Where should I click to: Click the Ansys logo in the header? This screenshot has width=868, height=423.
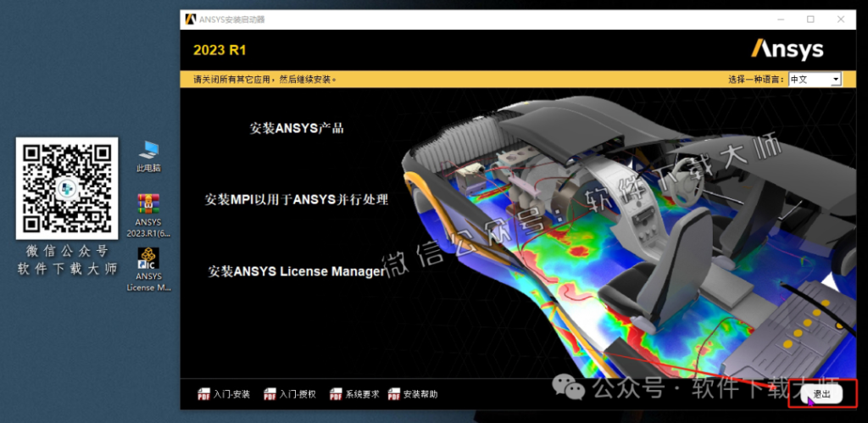coord(787,49)
